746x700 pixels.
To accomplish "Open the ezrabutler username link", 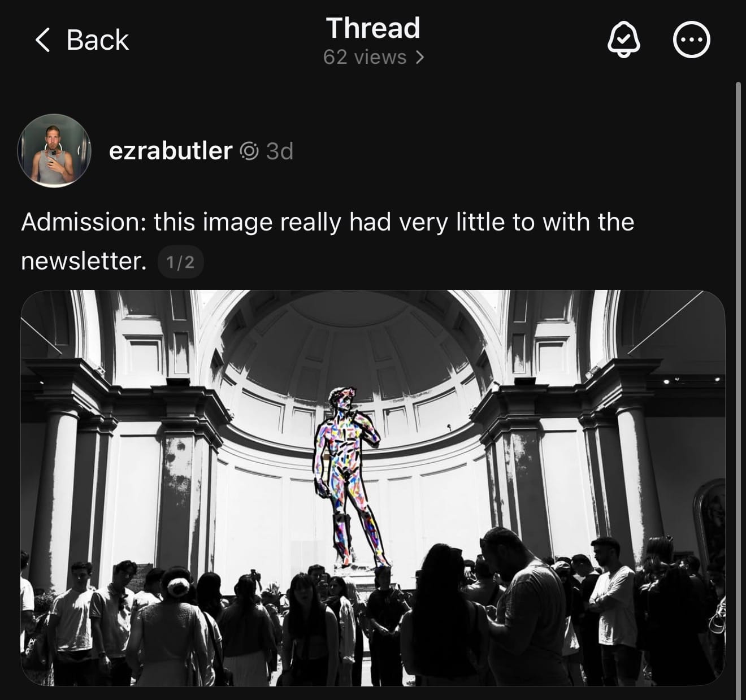I will point(170,151).
